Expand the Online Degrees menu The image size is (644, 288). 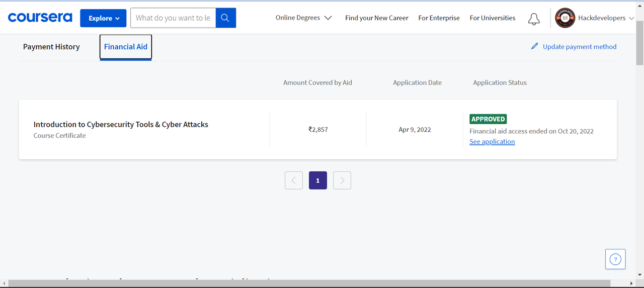pyautogui.click(x=304, y=18)
